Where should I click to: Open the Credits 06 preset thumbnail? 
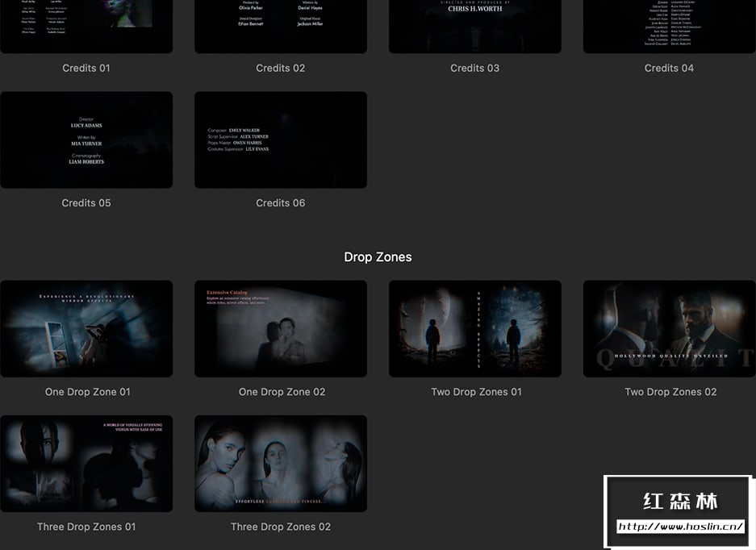tap(281, 140)
